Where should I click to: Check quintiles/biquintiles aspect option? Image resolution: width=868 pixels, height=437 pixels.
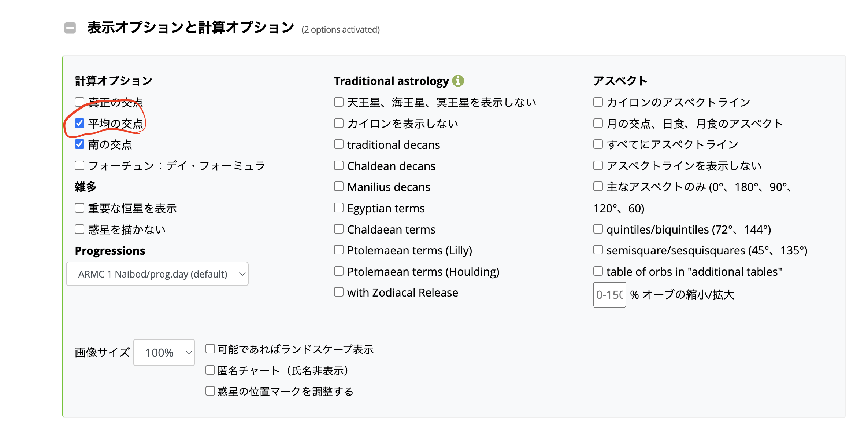point(598,229)
